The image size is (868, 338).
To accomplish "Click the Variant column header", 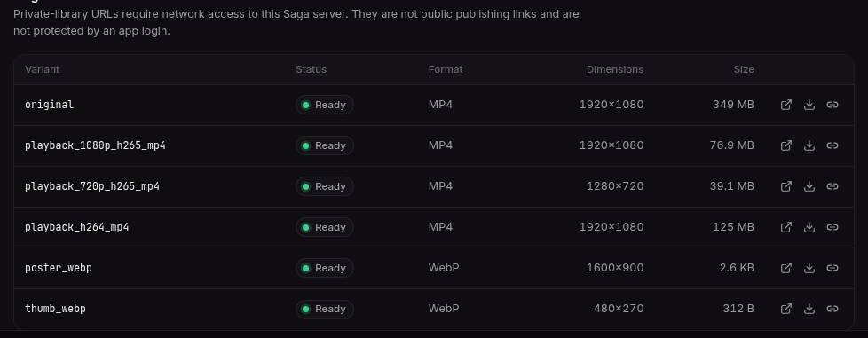I will [42, 70].
